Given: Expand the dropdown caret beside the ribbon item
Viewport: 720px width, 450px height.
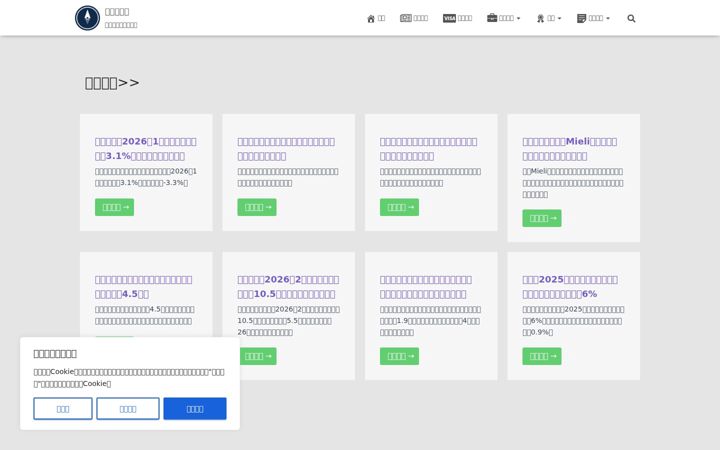Looking at the screenshot, I should click(559, 18).
